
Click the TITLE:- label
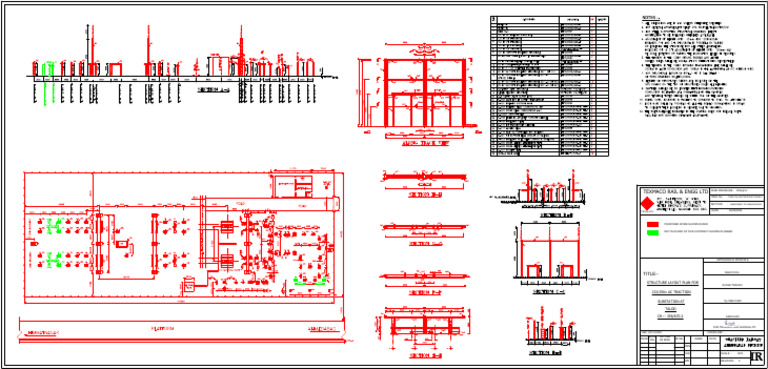pos(650,274)
